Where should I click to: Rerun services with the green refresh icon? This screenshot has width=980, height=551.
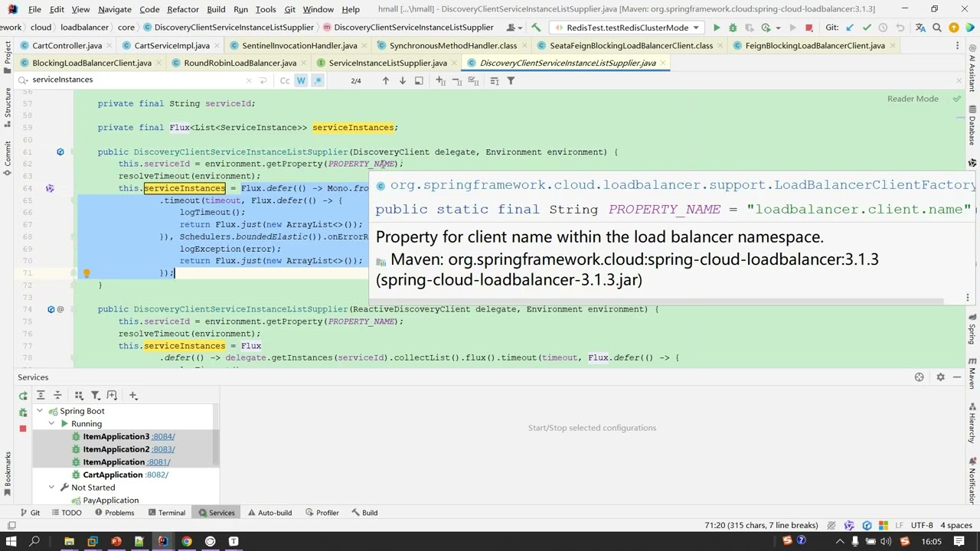tap(23, 396)
